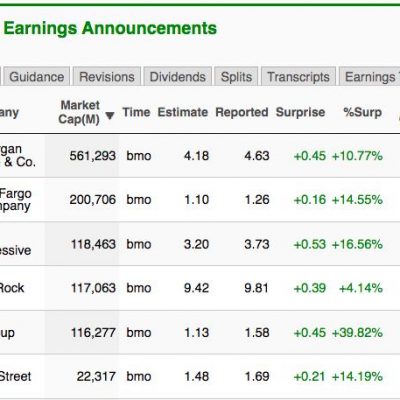
Task: Sort by Market Cap(M) column header
Action: tap(79, 112)
